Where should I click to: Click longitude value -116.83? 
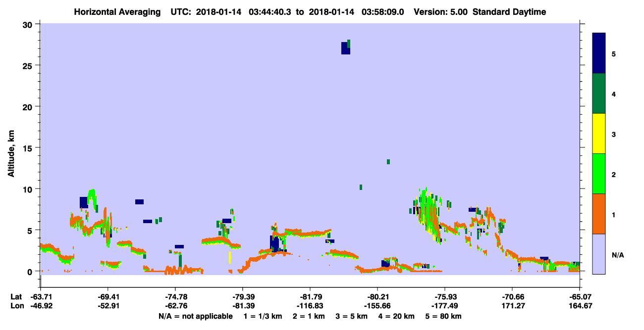pyautogui.click(x=310, y=306)
